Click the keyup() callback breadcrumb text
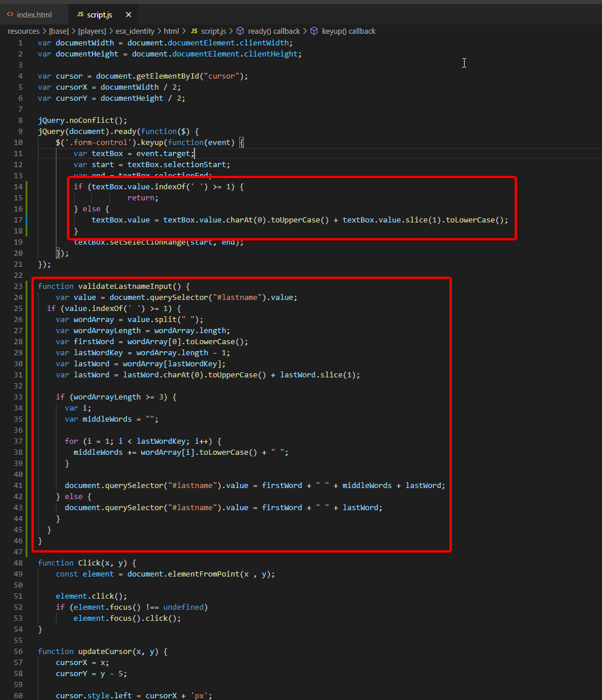Screen dimensions: 602x700 [x=348, y=31]
